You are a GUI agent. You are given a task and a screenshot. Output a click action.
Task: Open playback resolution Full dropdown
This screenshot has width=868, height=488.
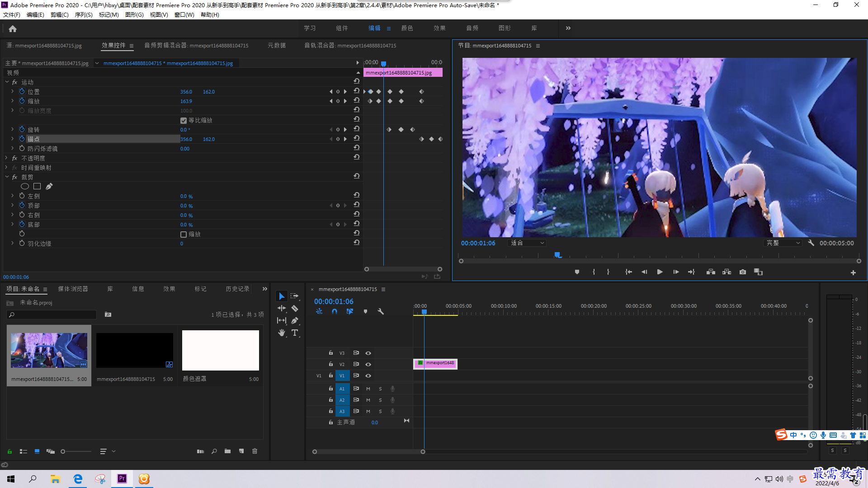pos(783,243)
